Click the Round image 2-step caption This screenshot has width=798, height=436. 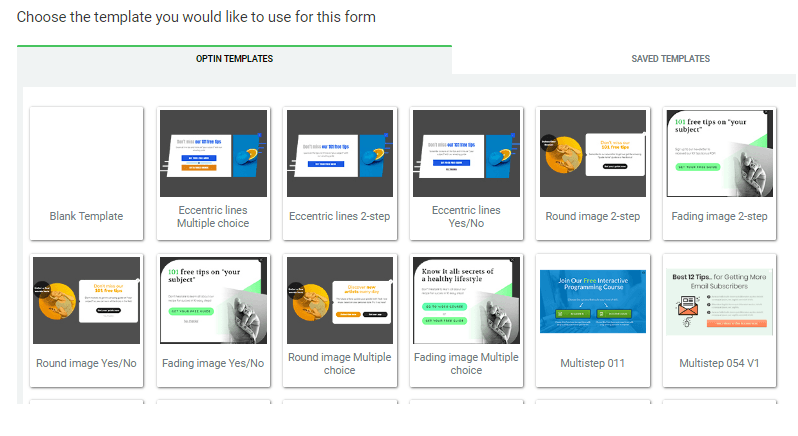(x=593, y=216)
